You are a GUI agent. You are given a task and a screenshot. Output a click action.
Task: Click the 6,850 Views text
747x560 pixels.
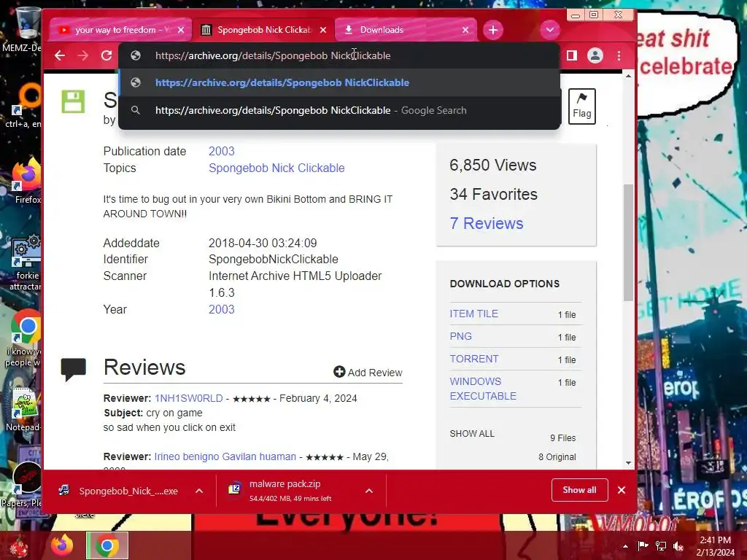(x=493, y=166)
